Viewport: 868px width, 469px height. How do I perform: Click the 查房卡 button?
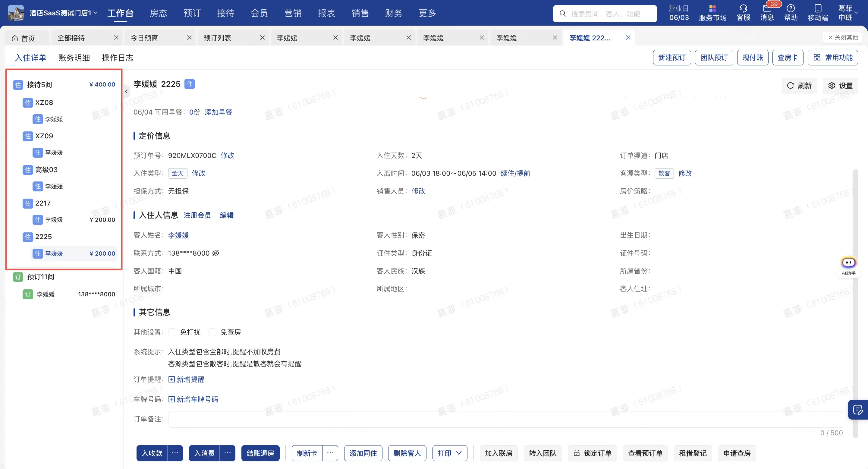788,58
